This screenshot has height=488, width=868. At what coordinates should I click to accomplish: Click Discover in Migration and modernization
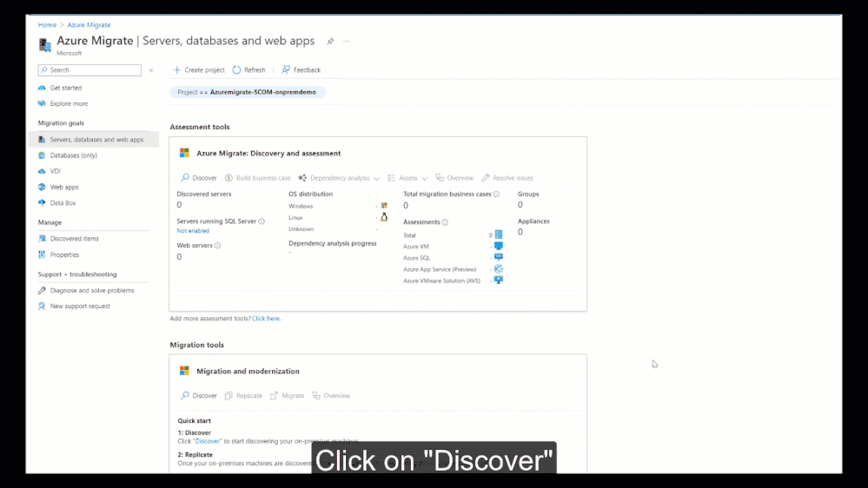(x=198, y=396)
